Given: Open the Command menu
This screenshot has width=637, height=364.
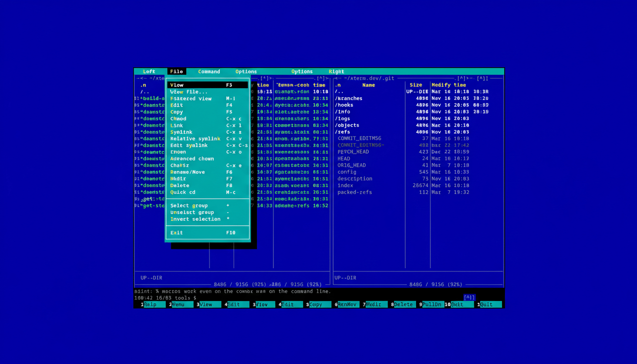Looking at the screenshot, I should click(209, 71).
